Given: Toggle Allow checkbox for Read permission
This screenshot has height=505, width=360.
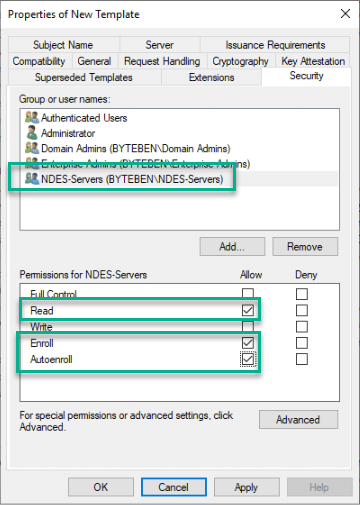Looking at the screenshot, I should 248,310.
